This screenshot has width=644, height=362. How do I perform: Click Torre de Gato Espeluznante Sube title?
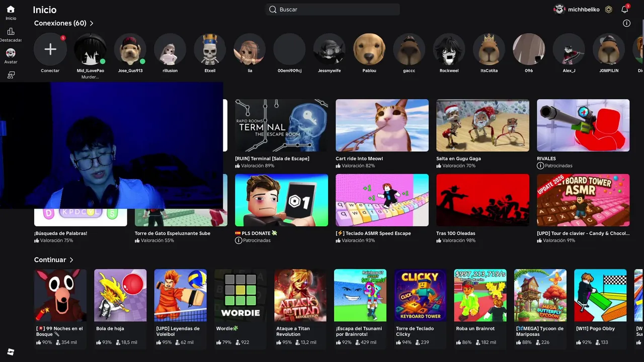click(x=173, y=233)
